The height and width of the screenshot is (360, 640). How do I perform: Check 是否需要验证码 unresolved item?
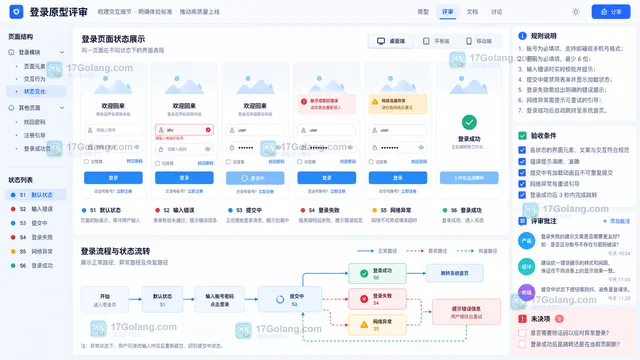coord(522,333)
